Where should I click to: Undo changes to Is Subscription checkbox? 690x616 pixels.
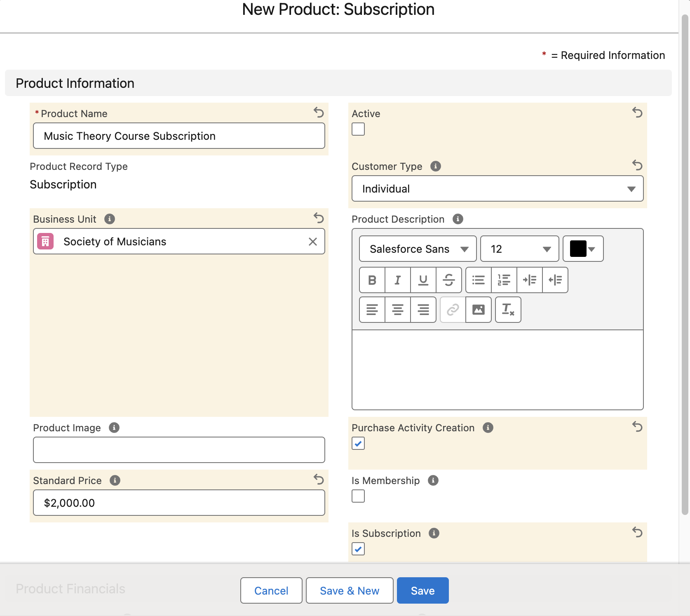pos(637,532)
